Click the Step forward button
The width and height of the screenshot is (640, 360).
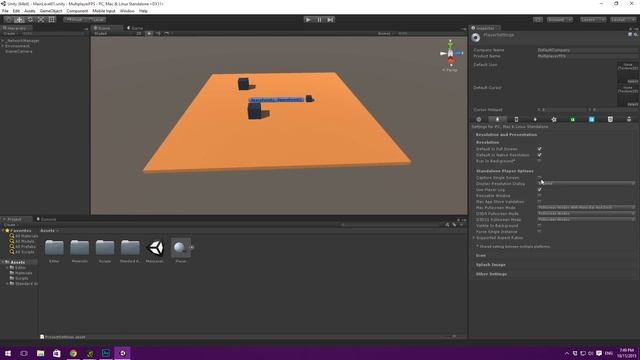(x=330, y=20)
